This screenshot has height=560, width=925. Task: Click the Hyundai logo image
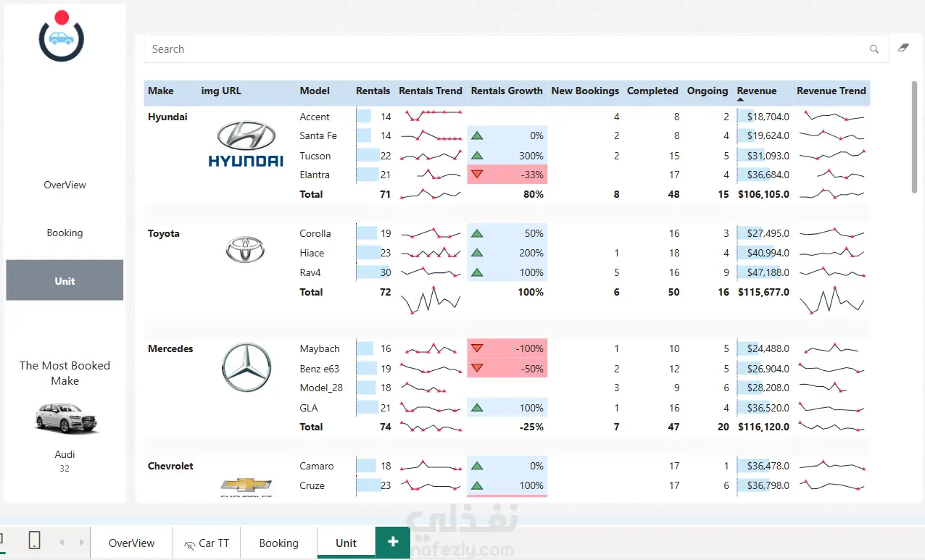(246, 144)
